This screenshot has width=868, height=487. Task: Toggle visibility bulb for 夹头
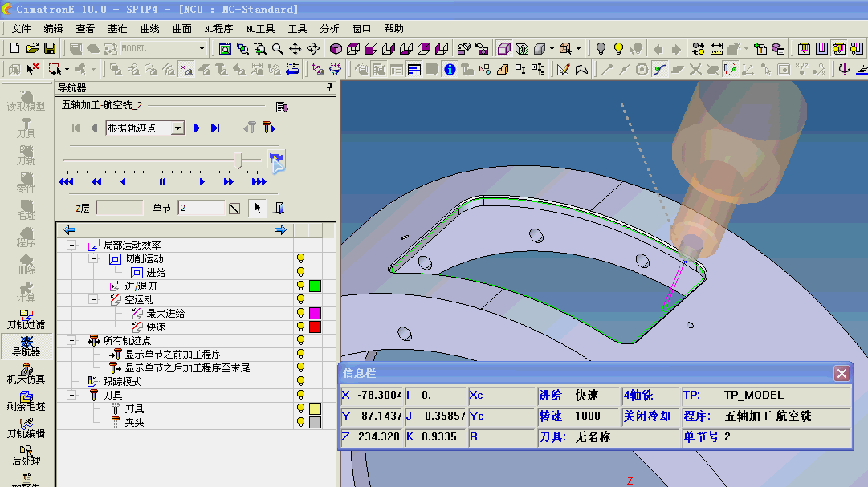(300, 422)
